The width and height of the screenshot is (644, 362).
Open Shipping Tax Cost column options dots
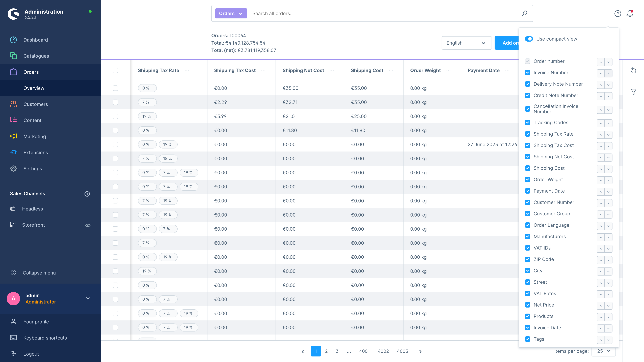(263, 71)
